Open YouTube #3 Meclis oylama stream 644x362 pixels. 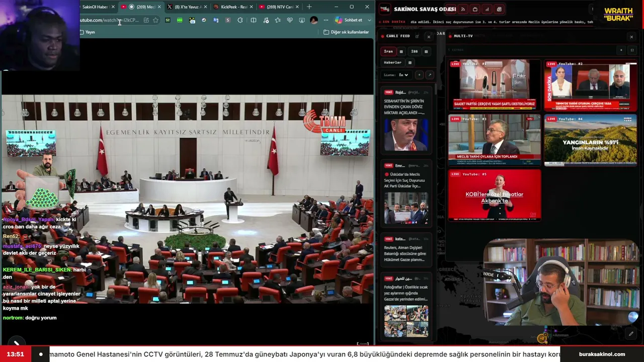(495, 140)
